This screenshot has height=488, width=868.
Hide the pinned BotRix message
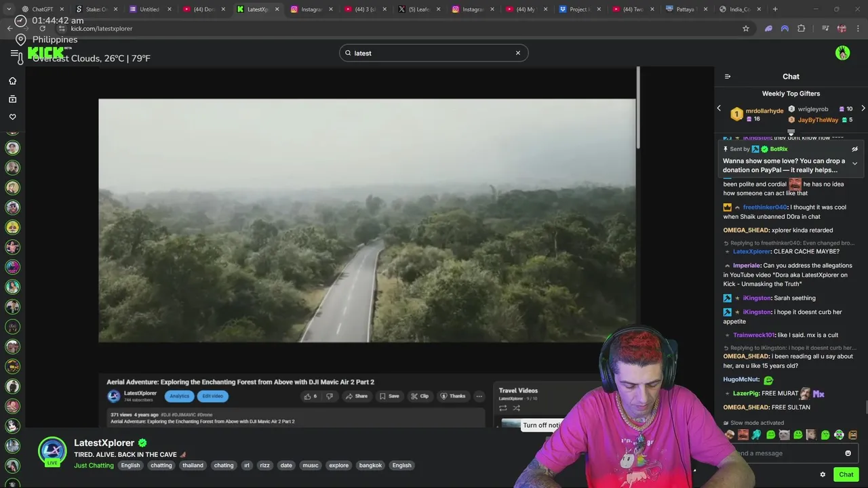854,149
